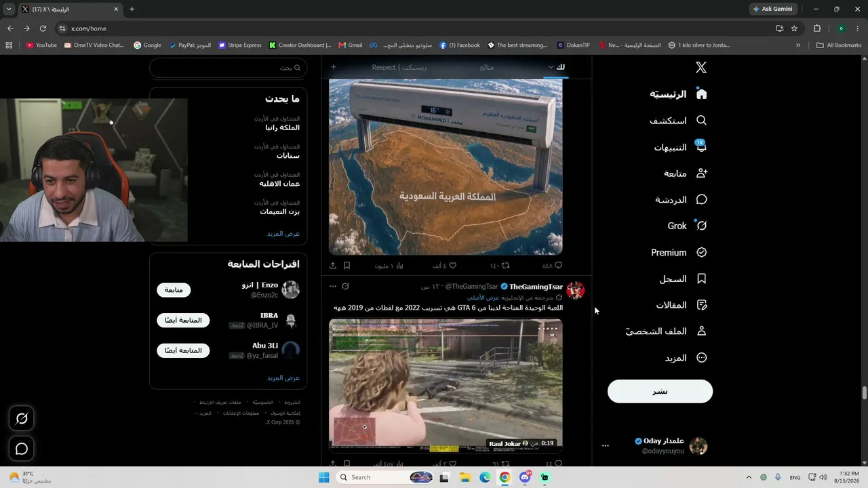Open التنبيهات notifications with badge
The width and height of the screenshot is (868, 488).
tap(680, 147)
